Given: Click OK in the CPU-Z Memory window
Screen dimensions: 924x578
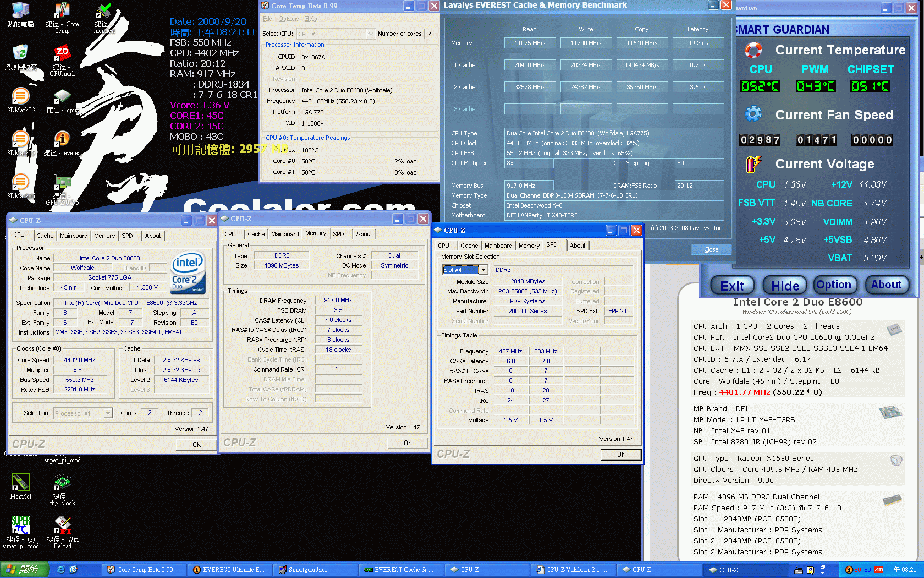Looking at the screenshot, I should coord(408,443).
